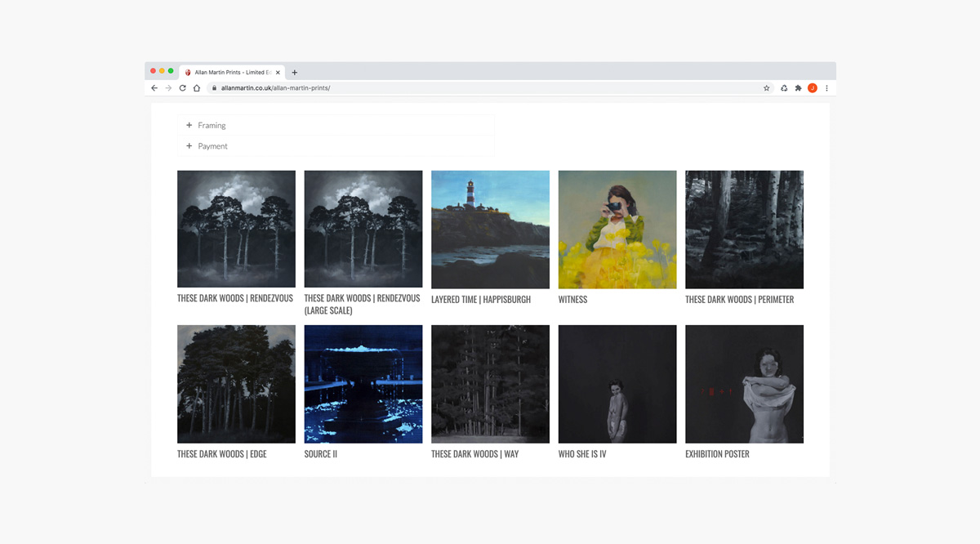Viewport: 980px width, 544px height.
Task: Click the WHO SHE IS IV title
Action: (x=582, y=454)
